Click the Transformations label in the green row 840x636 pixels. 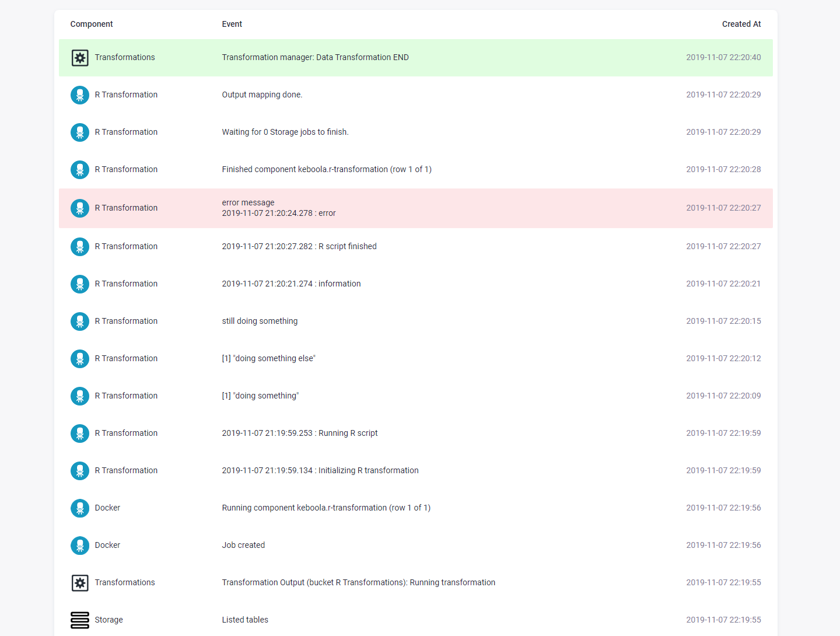(125, 57)
